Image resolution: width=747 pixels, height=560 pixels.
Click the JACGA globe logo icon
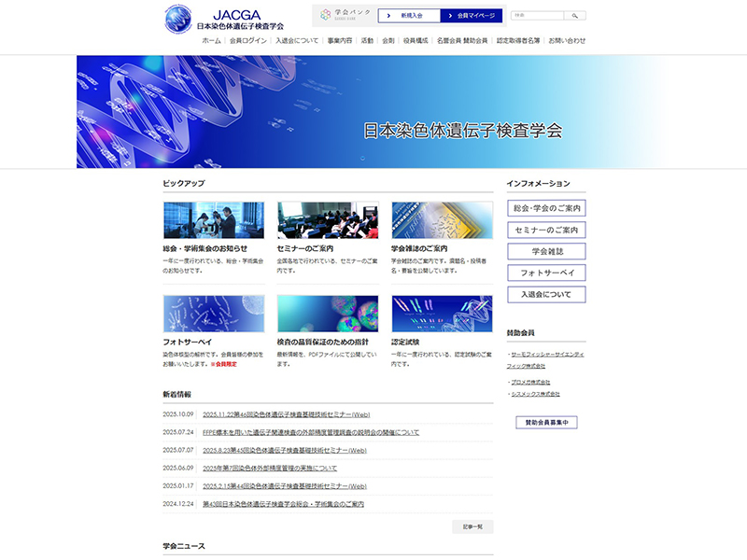(177, 20)
